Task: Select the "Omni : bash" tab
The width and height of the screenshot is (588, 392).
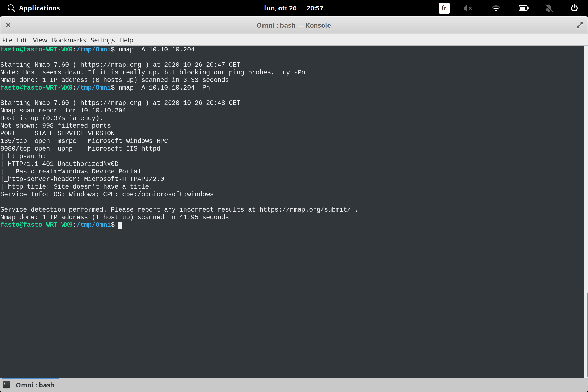Action: (34, 385)
